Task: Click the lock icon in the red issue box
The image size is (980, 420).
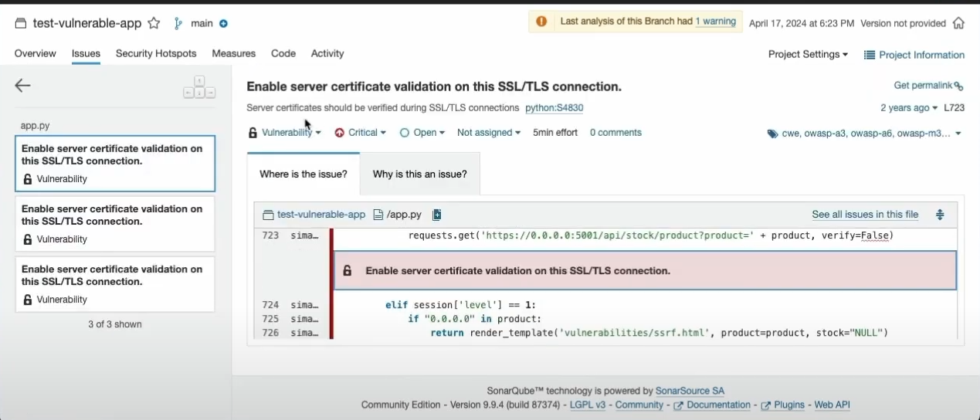Action: tap(348, 271)
